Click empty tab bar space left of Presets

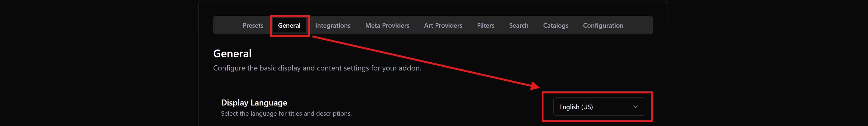227,25
